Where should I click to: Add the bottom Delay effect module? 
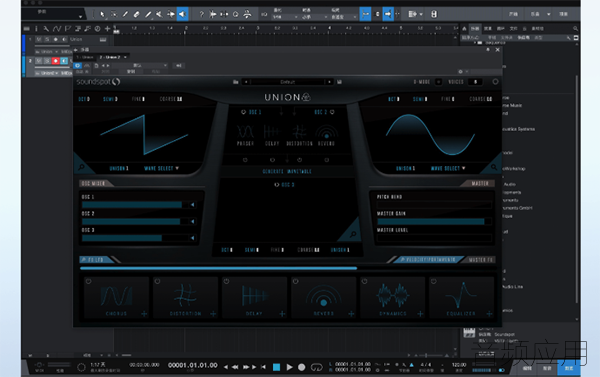pyautogui.click(x=282, y=314)
